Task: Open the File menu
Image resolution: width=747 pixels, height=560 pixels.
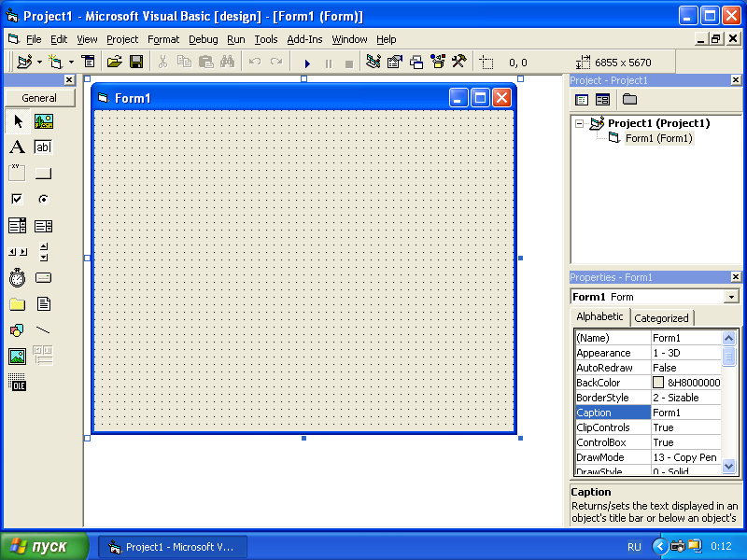Action: point(34,39)
